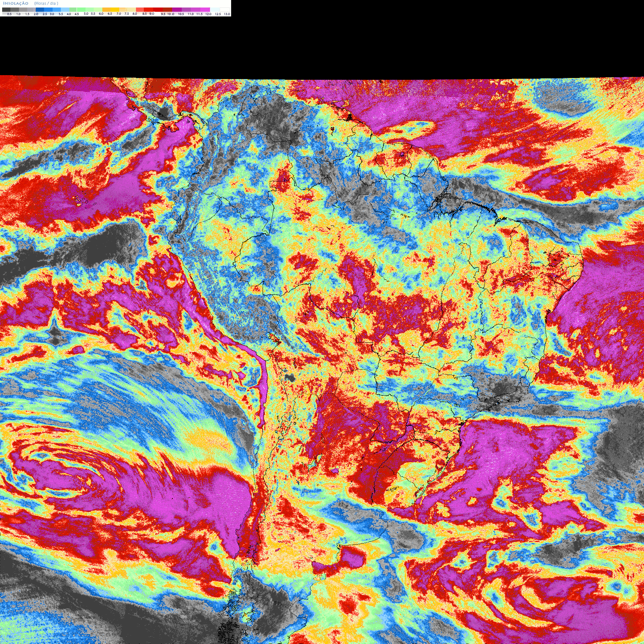Viewport: 644px width, 644px height.
Task: Click the legend value 4.0
Action: tap(69, 14)
